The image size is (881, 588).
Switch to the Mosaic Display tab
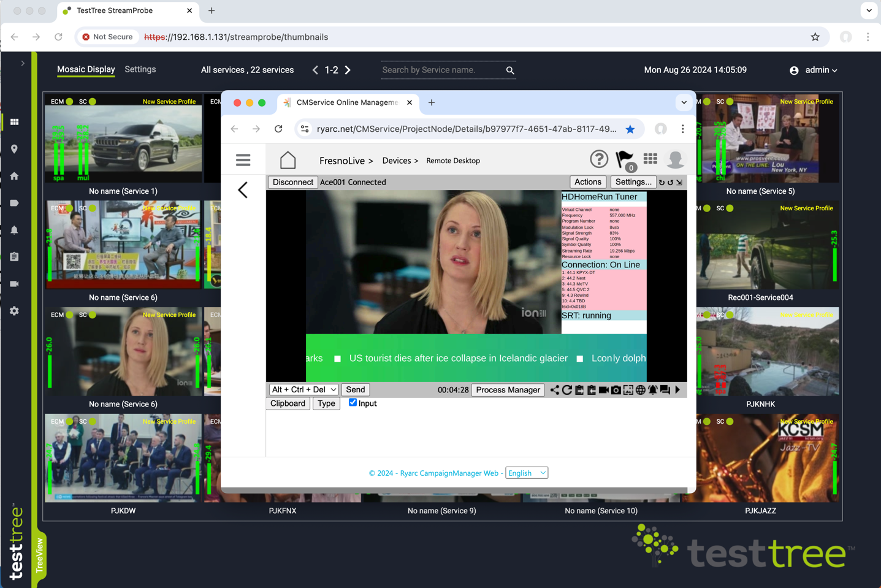[86, 69]
